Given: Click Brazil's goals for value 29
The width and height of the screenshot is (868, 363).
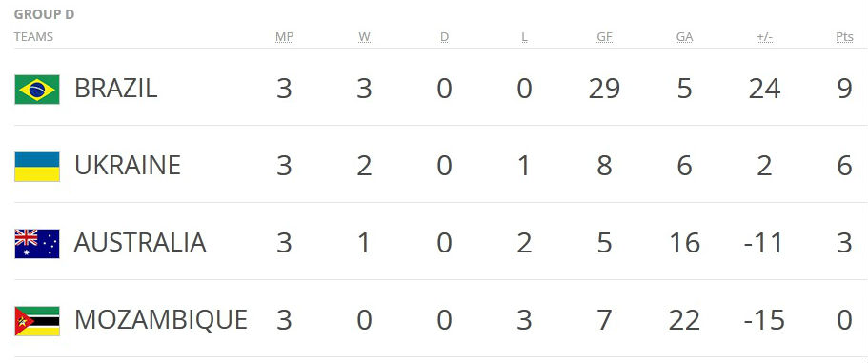Looking at the screenshot, I should point(604,89).
